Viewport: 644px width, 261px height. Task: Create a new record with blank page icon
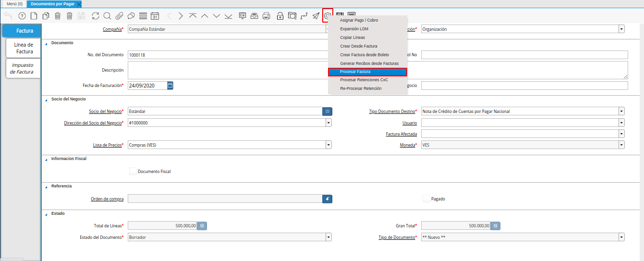(34, 16)
